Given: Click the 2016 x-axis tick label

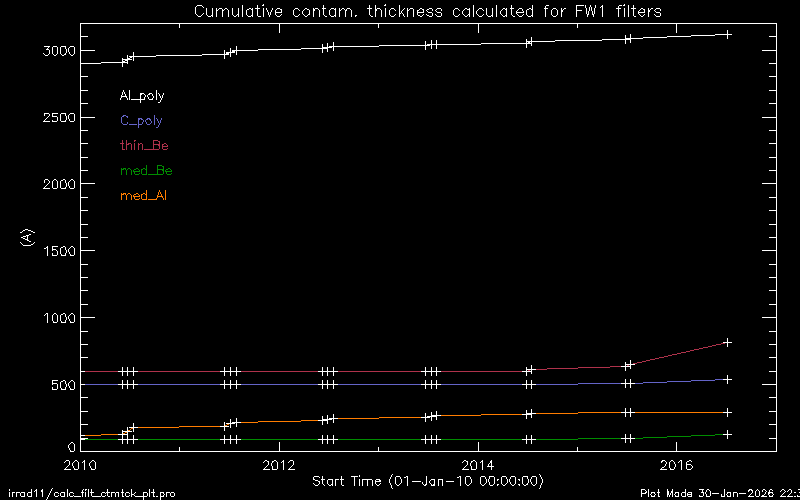Looking at the screenshot, I should tap(677, 465).
